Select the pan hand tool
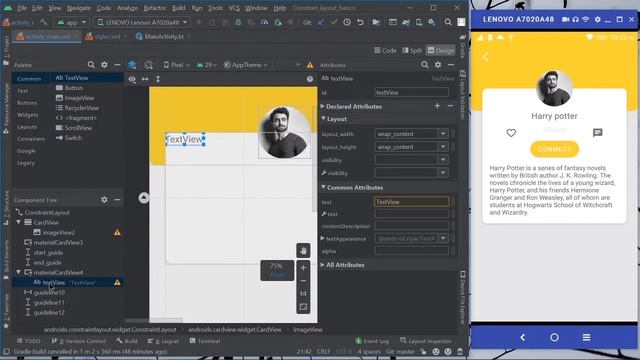 point(303,251)
